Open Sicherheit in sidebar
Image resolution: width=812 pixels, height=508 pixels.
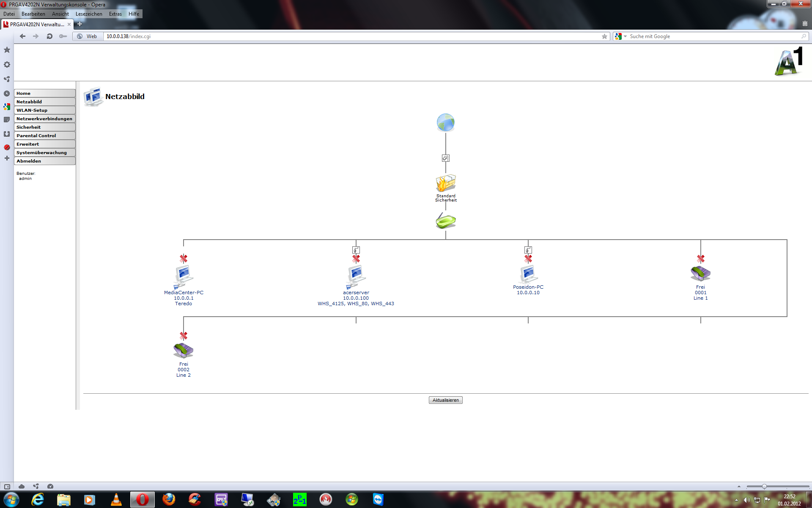point(45,127)
